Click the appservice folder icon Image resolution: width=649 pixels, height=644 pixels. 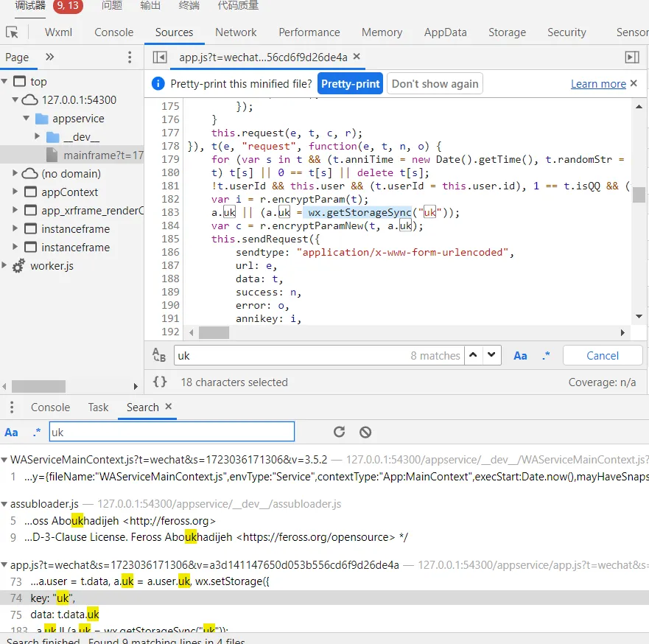(42, 119)
